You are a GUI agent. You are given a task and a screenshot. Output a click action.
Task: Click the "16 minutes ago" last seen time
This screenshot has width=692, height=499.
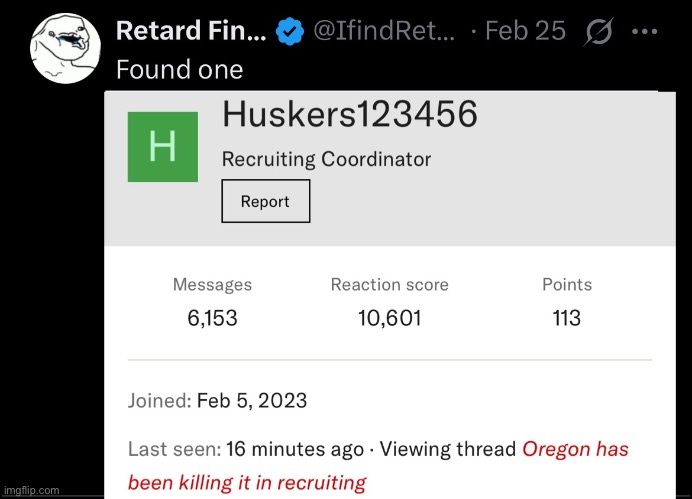tap(295, 449)
